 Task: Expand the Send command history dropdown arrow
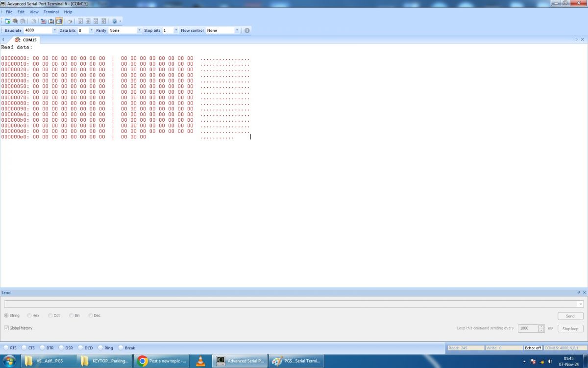(x=581, y=304)
